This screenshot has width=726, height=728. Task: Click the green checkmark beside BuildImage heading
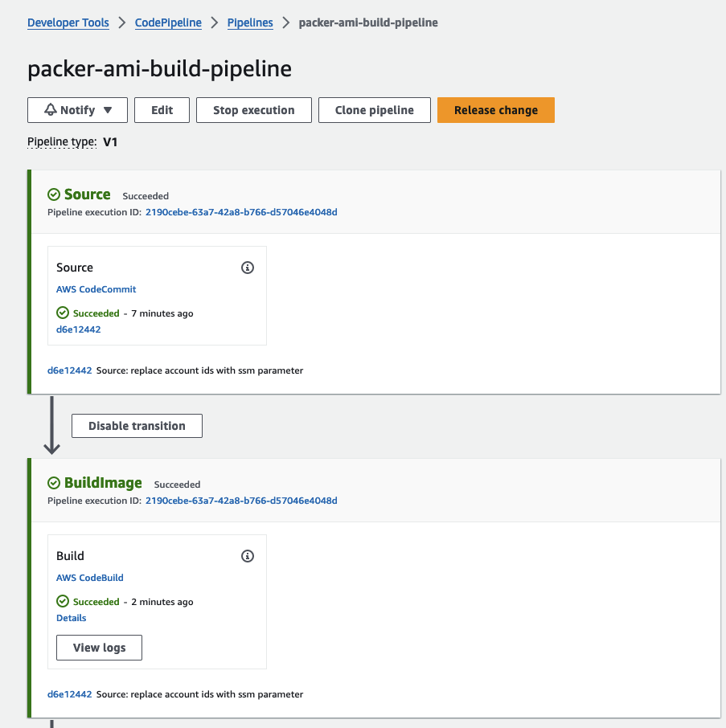(x=53, y=483)
